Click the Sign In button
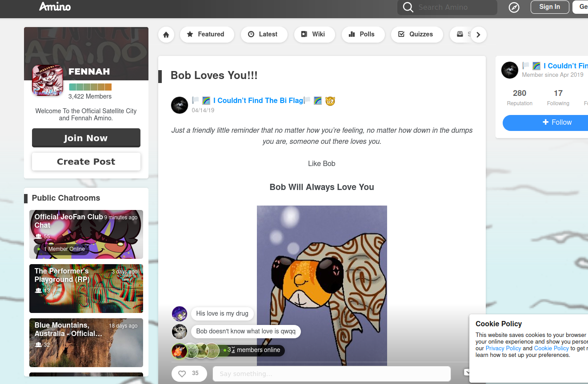 click(x=550, y=7)
